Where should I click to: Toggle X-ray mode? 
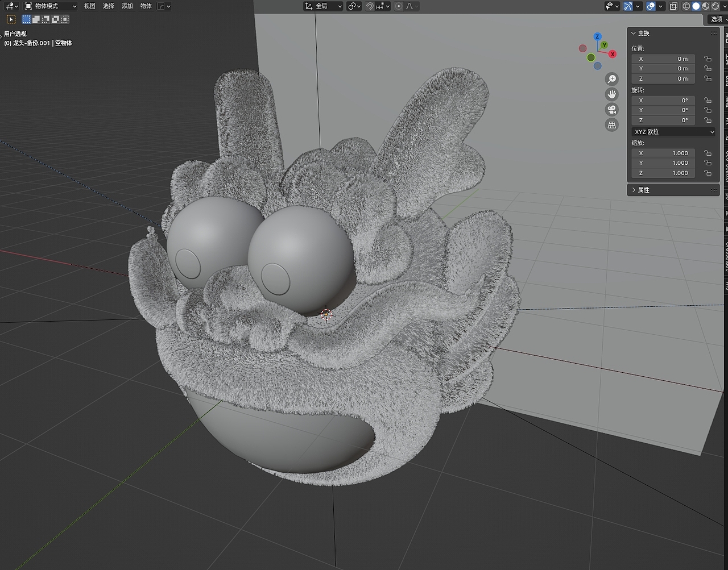pos(673,6)
